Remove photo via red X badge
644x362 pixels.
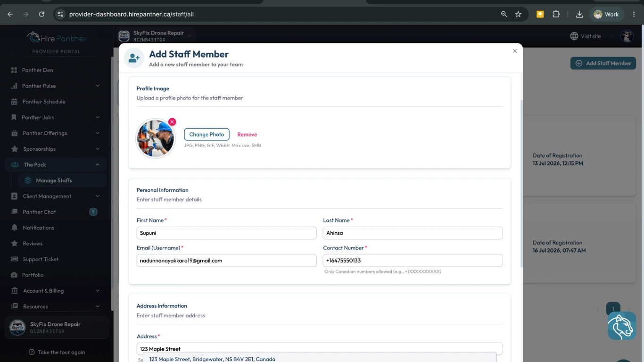[172, 122]
